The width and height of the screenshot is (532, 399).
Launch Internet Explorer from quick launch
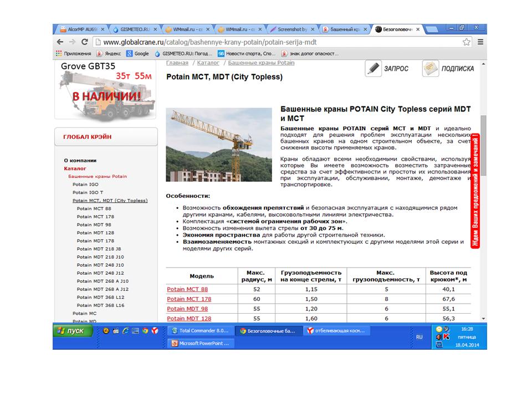tap(126, 331)
